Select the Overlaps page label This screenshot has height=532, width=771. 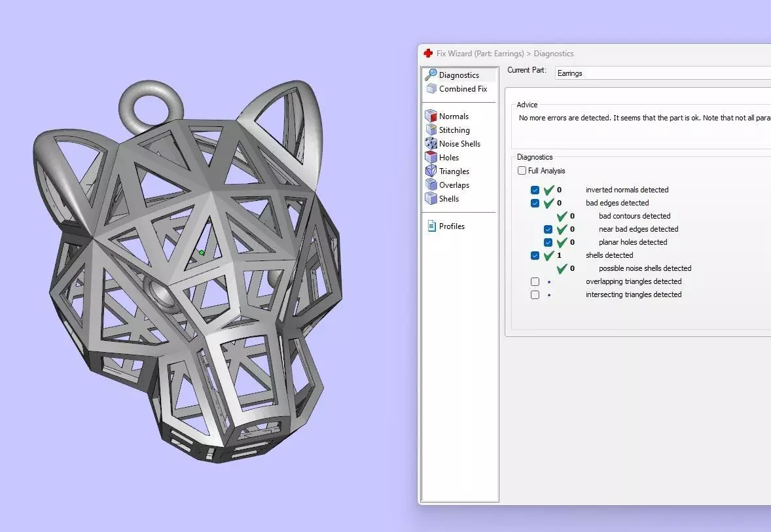(454, 185)
